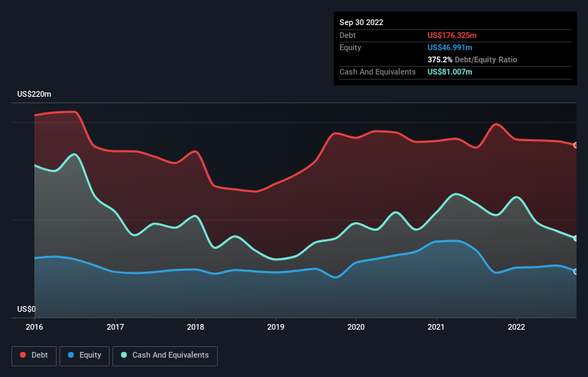Click the US$46.991m equity value

click(450, 47)
